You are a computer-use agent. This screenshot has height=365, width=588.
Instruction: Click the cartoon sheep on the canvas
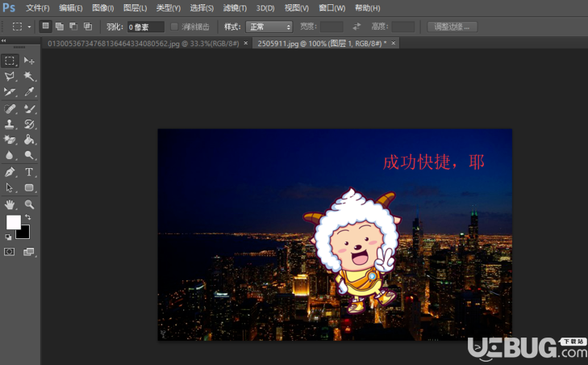point(353,250)
